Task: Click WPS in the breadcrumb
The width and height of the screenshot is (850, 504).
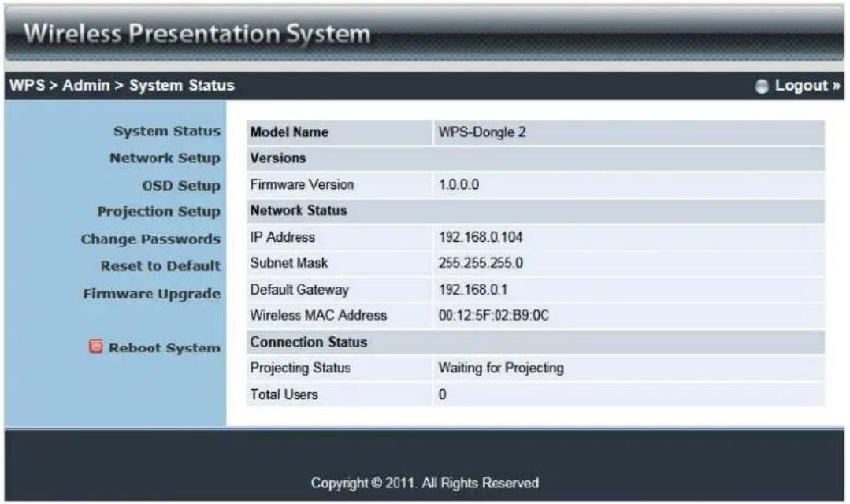Action: (27, 86)
